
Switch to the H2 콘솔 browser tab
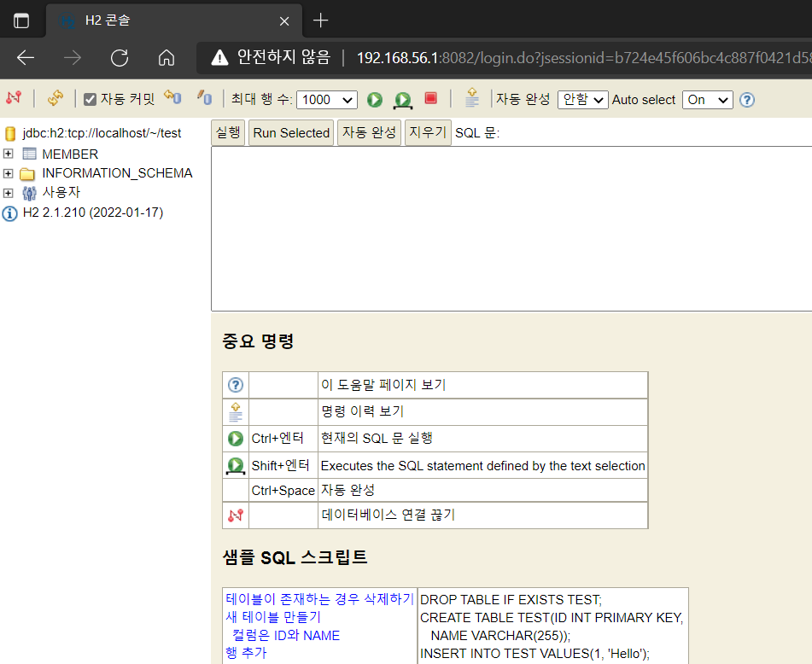pos(174,20)
